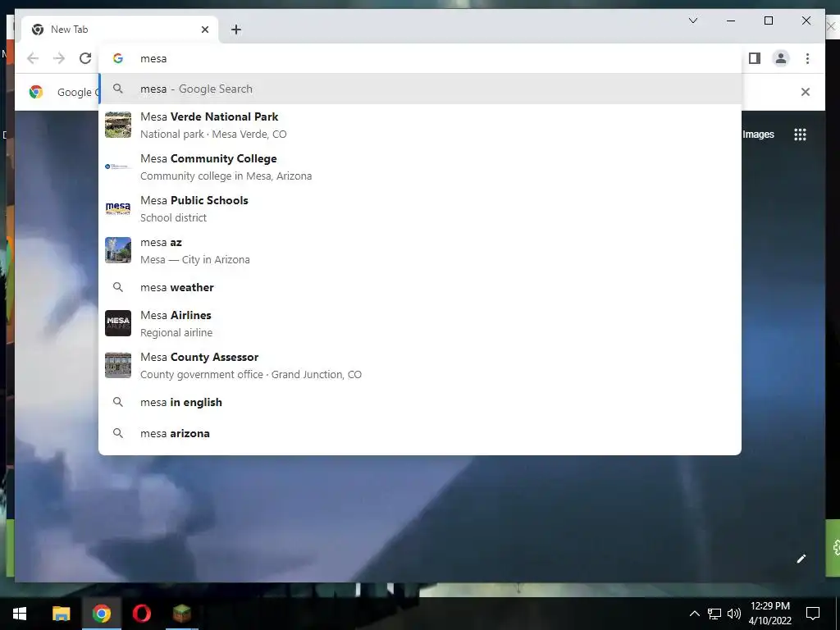Go forward using the forward arrow
Screen dimensions: 840x630
[59, 58]
